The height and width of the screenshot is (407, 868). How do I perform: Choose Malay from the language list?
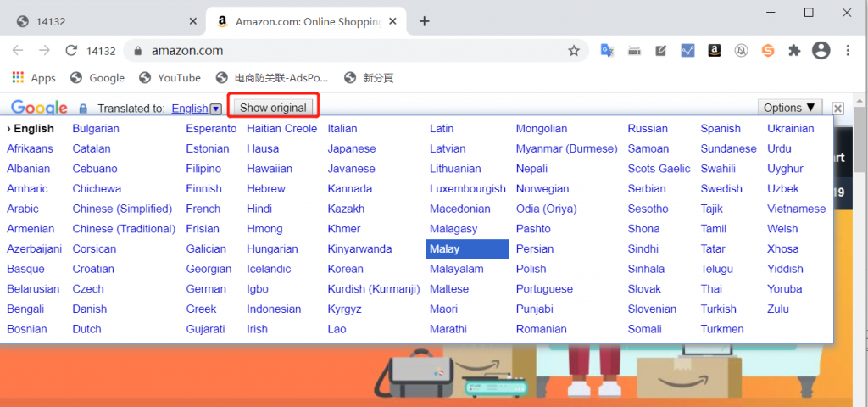coord(467,249)
